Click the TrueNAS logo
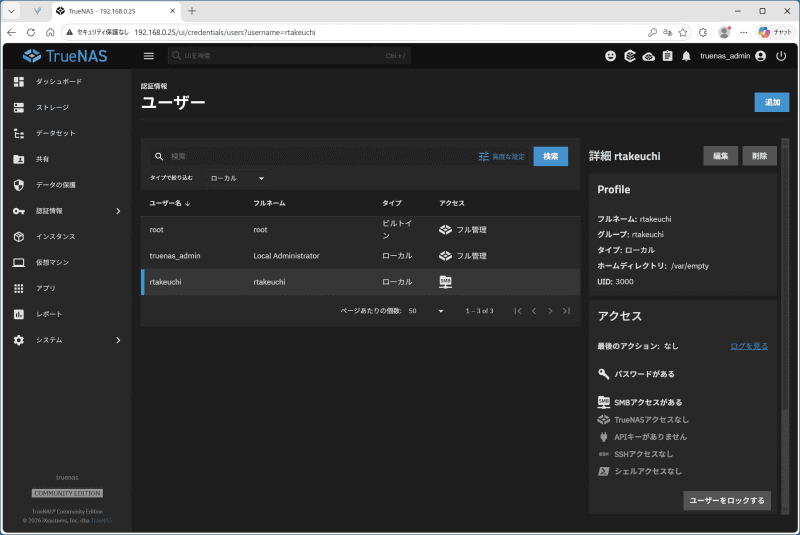The width and height of the screenshot is (800, 535). click(65, 56)
